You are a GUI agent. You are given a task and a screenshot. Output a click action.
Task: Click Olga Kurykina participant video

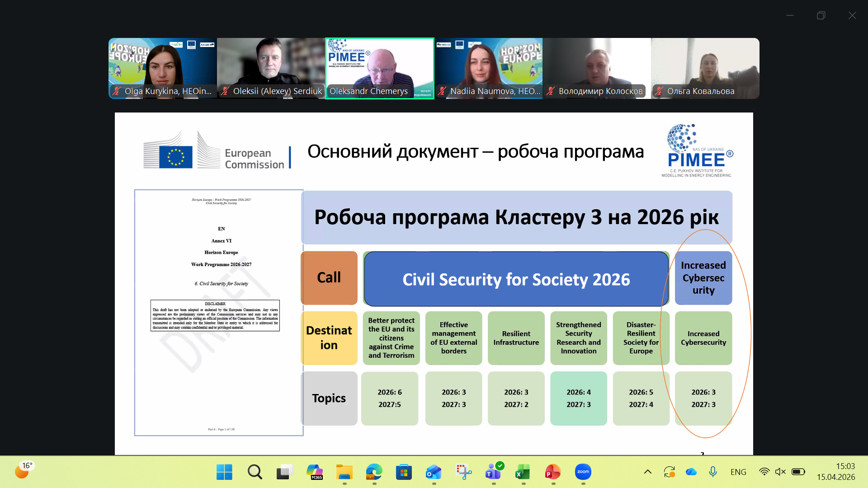point(163,68)
